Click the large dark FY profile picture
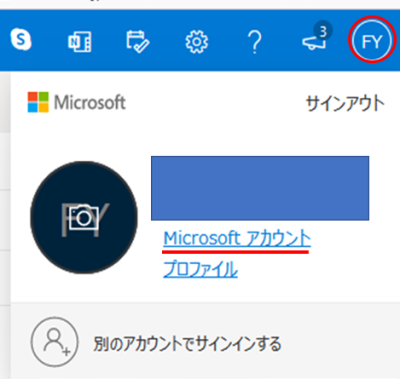 coord(84,217)
